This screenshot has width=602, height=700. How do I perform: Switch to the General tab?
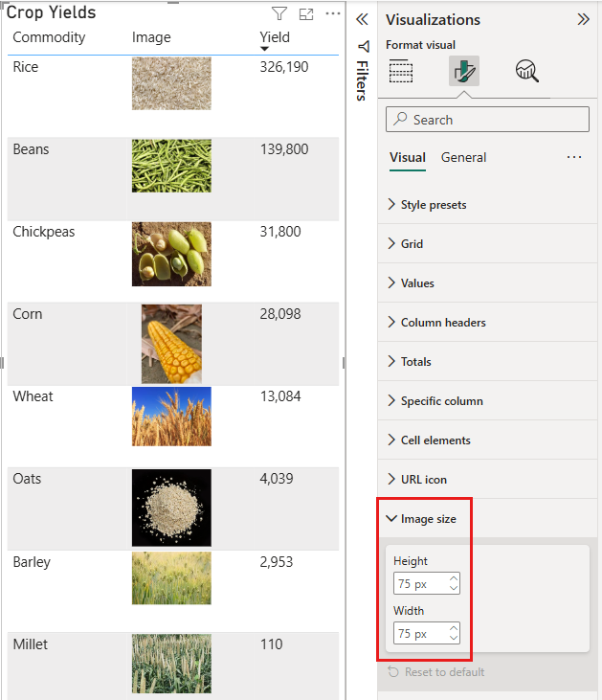pyautogui.click(x=463, y=158)
